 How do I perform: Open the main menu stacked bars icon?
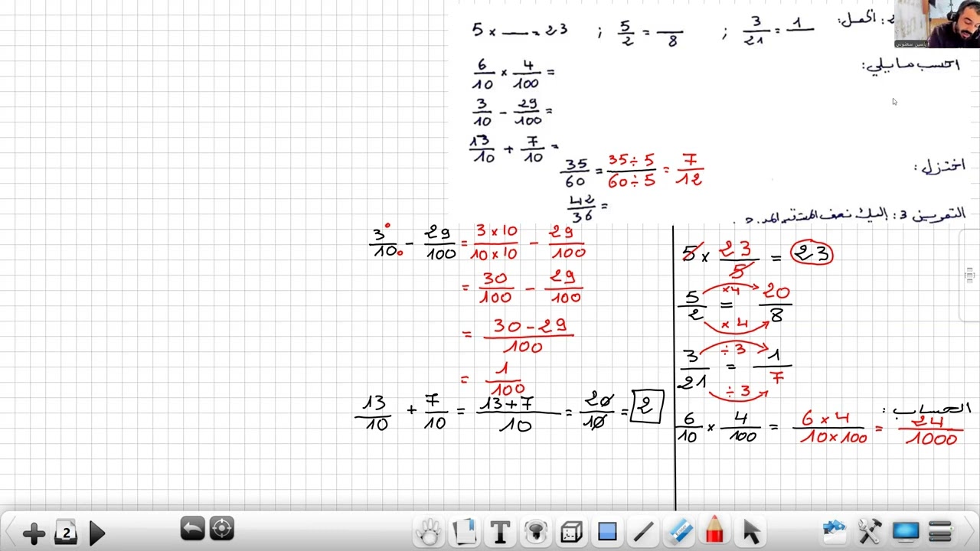point(940,530)
